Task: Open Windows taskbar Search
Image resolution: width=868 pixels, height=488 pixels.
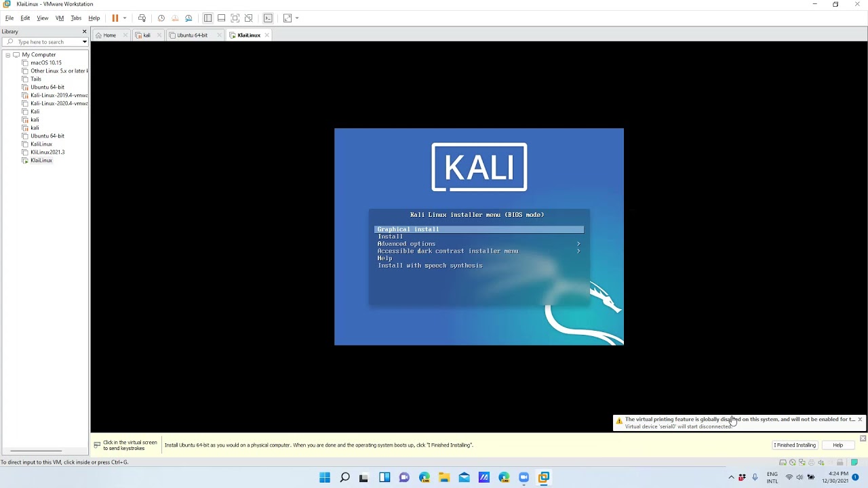Action: pyautogui.click(x=344, y=477)
